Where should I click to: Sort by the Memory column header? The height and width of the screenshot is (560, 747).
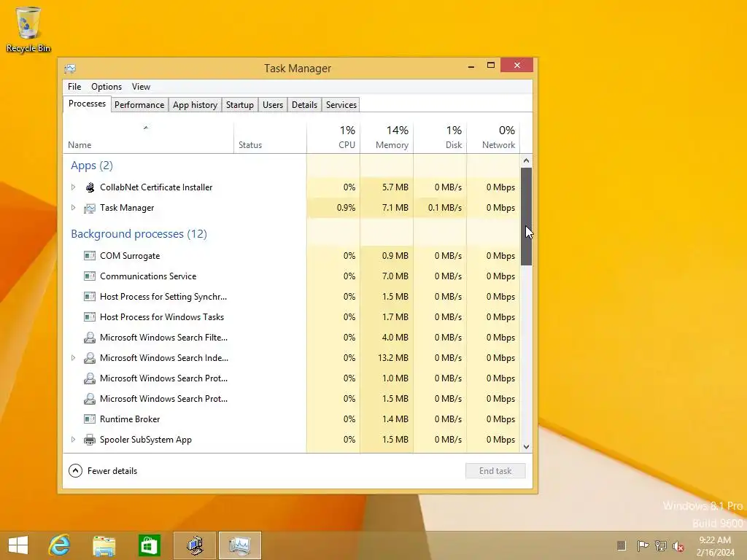(387, 138)
